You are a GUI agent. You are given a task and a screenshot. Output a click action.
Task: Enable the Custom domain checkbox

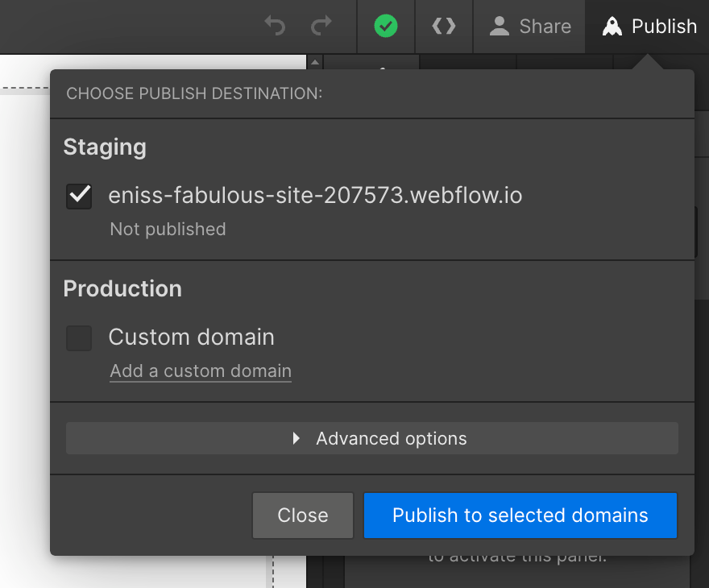(78, 337)
